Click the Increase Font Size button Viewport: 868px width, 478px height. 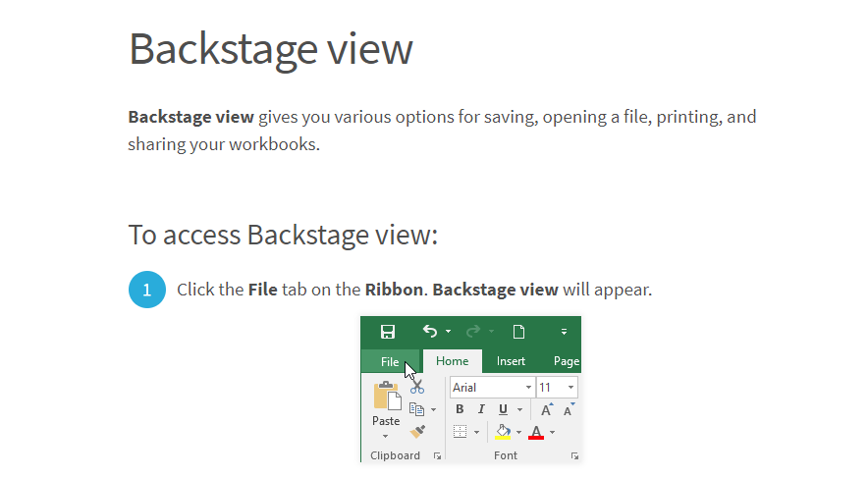(x=546, y=409)
